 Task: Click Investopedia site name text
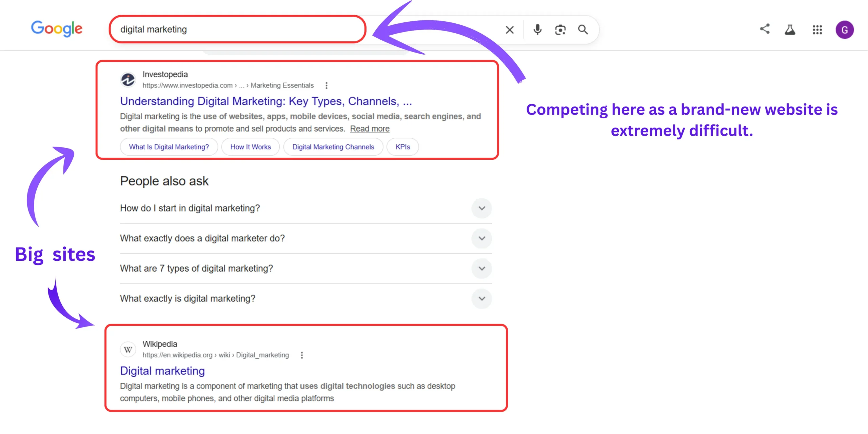point(165,74)
